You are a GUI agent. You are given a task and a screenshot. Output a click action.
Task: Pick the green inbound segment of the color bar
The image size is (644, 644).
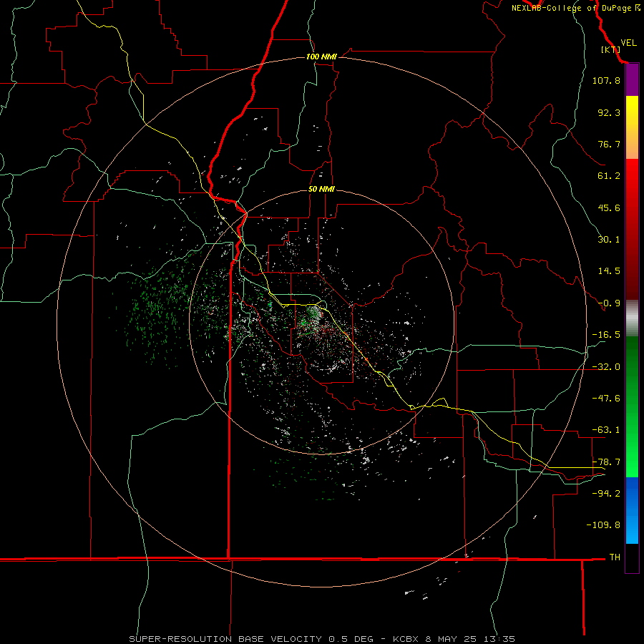[632, 406]
